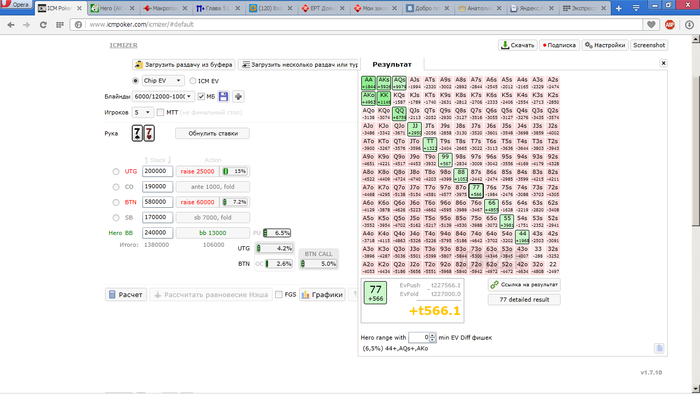Image resolution: width=700 pixels, height=394 pixels.
Task: Adjust the UTG 15% range slider
Action: coord(235,171)
